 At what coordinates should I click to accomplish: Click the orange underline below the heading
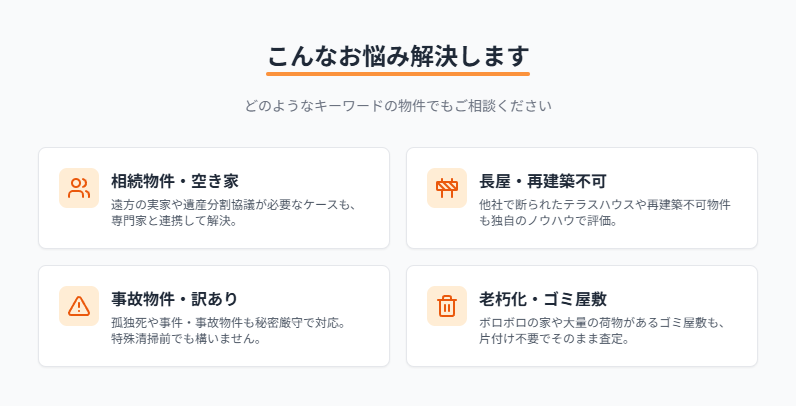click(398, 73)
